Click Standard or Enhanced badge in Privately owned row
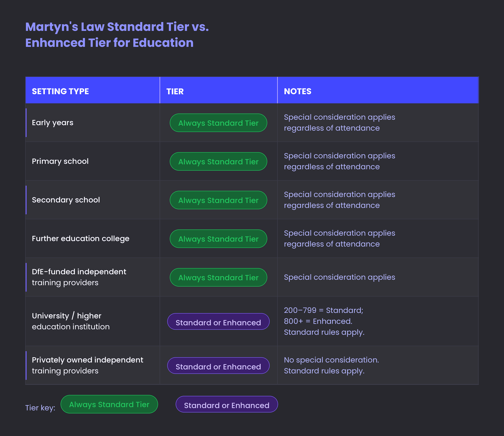Viewport: 504px width, 436px height. [218, 365]
